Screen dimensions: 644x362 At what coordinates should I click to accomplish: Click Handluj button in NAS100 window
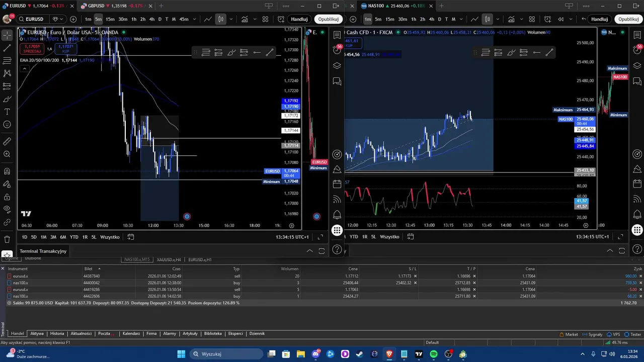click(599, 19)
